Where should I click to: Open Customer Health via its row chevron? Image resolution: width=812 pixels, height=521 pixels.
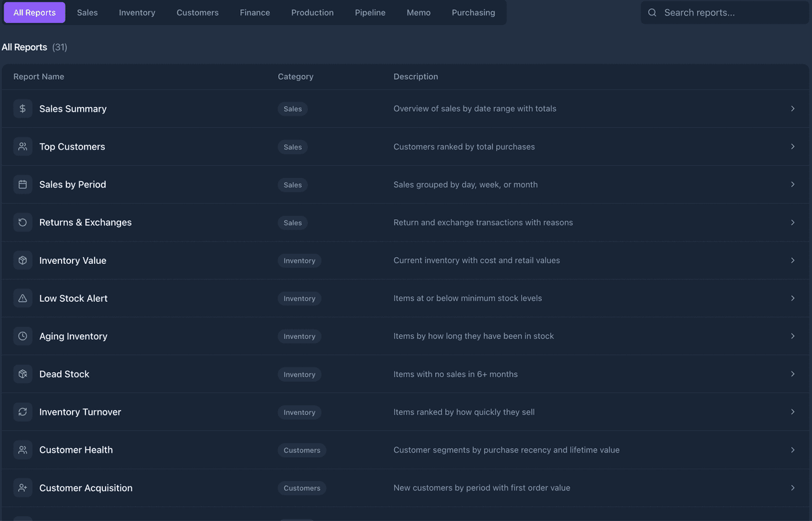pyautogui.click(x=792, y=449)
